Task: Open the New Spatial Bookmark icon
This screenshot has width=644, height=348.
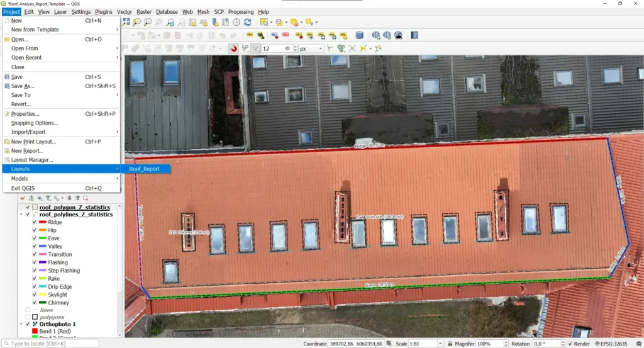Action: [x=214, y=22]
